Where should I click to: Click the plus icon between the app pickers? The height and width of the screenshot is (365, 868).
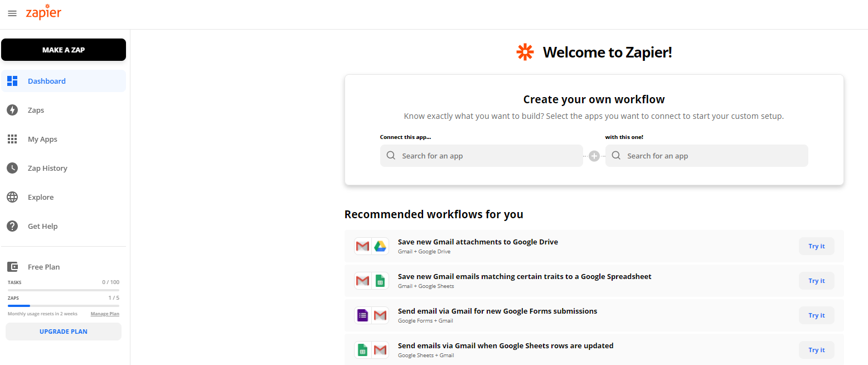click(594, 156)
